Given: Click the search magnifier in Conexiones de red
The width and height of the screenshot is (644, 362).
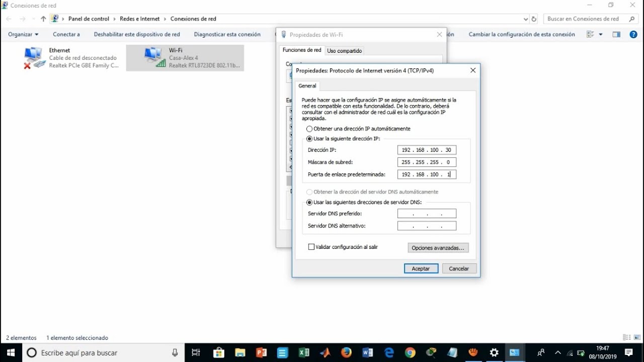Looking at the screenshot, I should tap(632, 19).
